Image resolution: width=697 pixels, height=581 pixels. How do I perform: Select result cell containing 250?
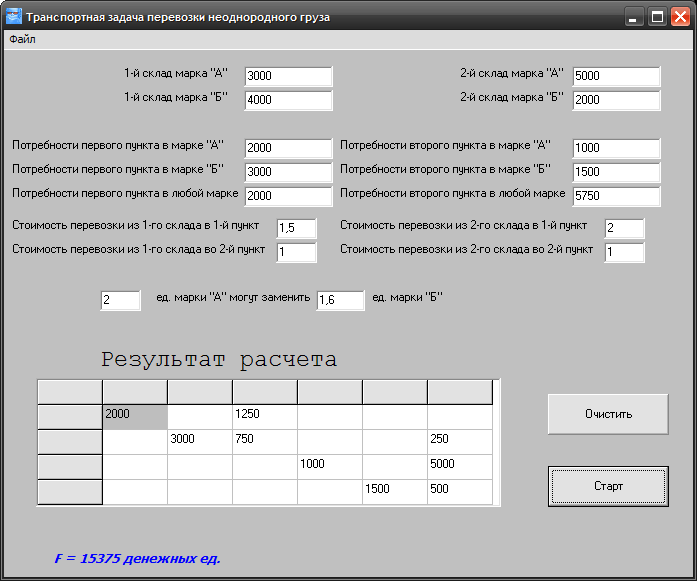[460, 442]
